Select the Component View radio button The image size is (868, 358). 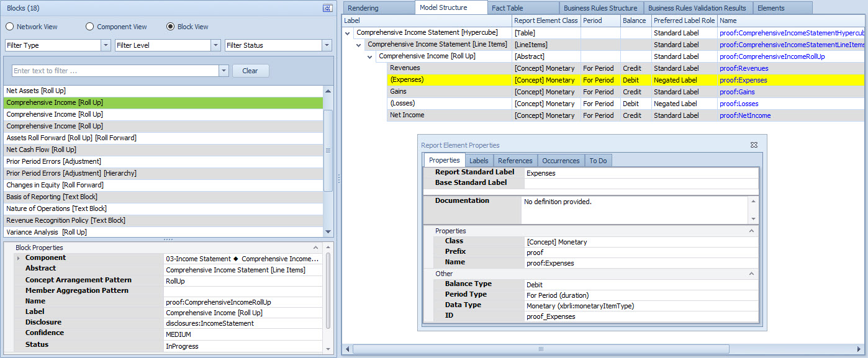[x=90, y=27]
